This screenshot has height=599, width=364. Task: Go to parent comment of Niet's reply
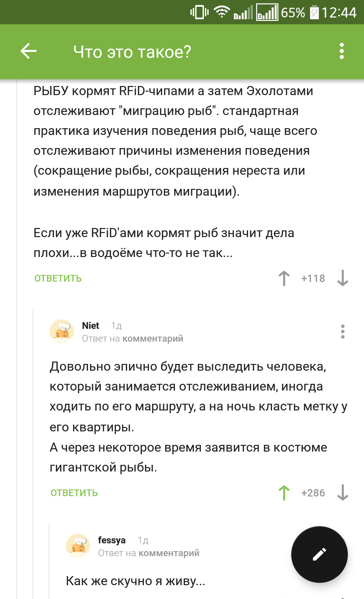point(153,339)
